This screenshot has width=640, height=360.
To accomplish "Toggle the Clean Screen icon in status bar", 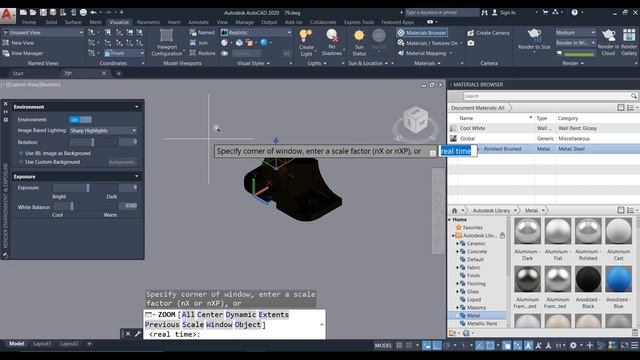I will (624, 345).
